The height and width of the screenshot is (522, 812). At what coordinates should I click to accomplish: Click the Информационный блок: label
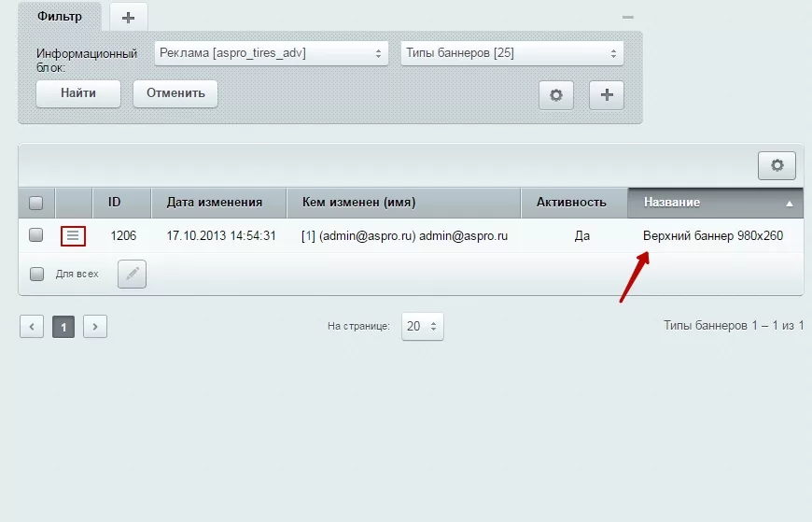point(87,60)
